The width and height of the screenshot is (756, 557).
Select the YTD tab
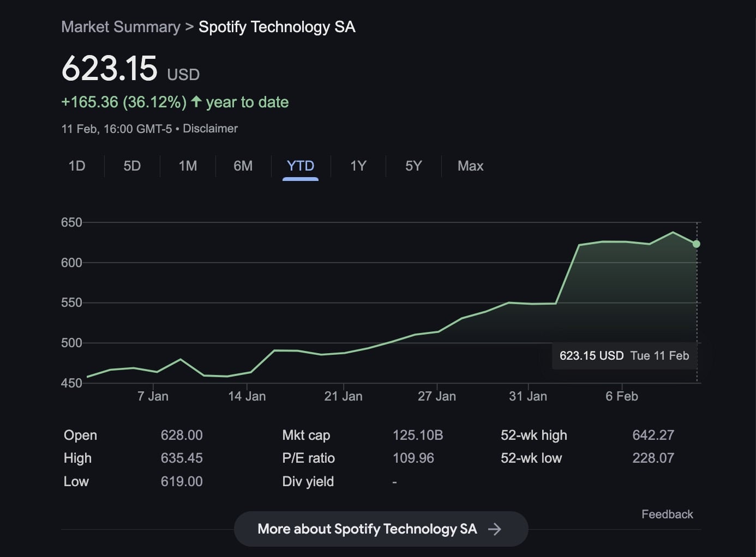tap(301, 166)
